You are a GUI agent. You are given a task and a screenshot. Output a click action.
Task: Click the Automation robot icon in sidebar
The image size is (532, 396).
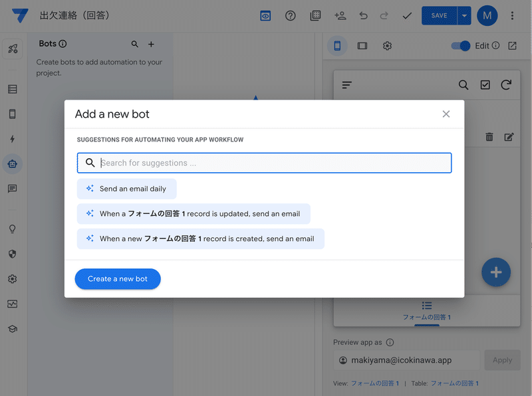pyautogui.click(x=13, y=163)
